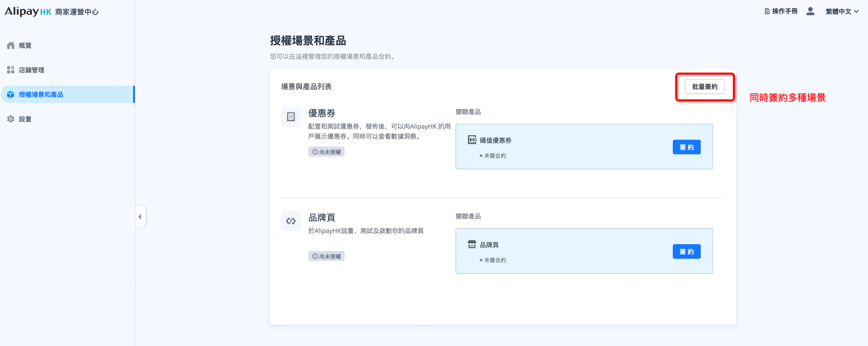The image size is (868, 346).
Task: Collapse the sidebar using the arrow handle
Action: (140, 217)
